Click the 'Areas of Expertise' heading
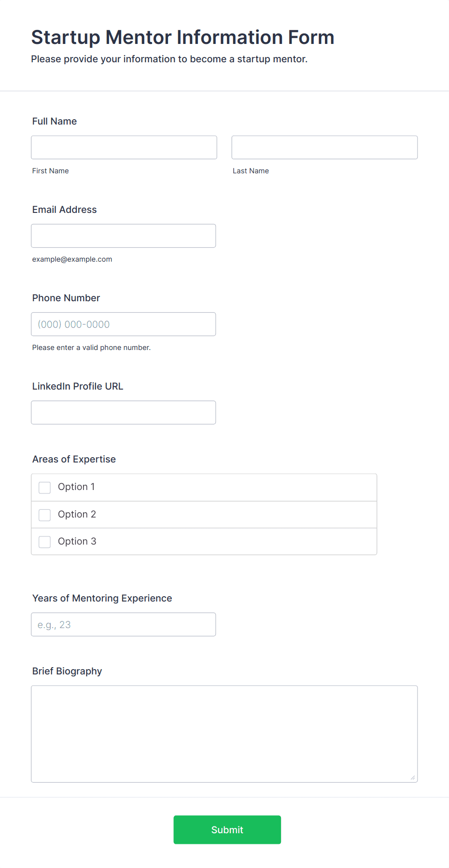Screen dimensions: 449x868 74,459
